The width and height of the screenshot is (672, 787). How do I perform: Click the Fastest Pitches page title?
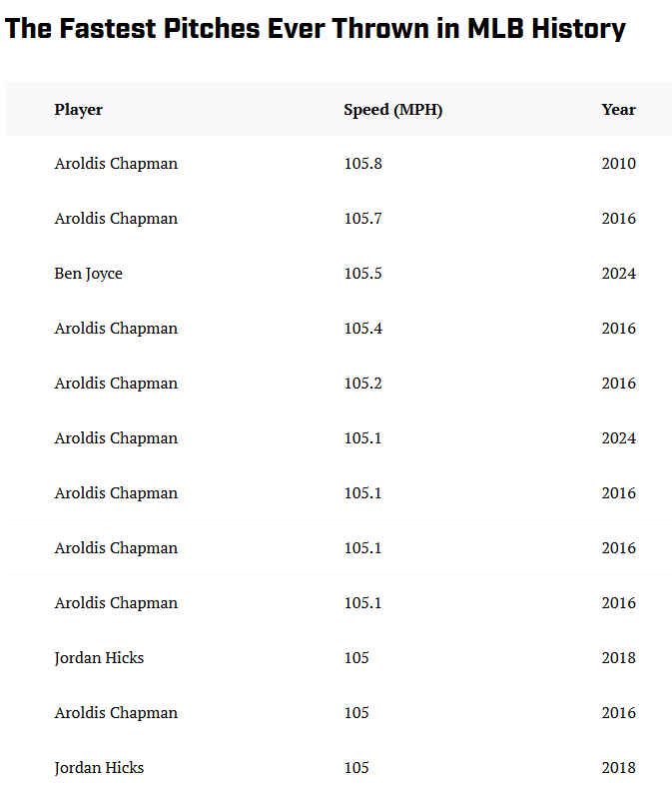click(x=316, y=29)
